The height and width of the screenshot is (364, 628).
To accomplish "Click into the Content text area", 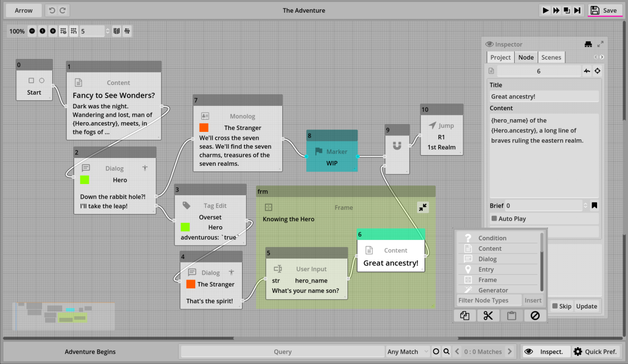I will point(544,156).
